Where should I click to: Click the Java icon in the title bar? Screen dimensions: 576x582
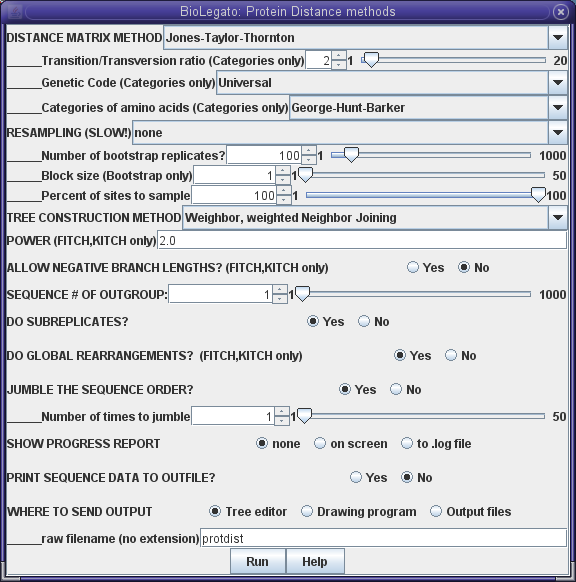pyautogui.click(x=15, y=12)
